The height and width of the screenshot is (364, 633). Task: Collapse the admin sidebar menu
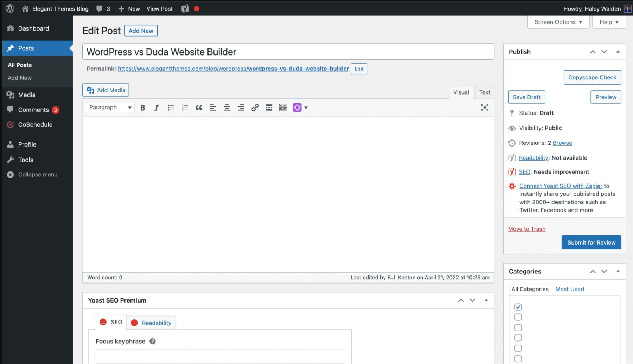click(38, 175)
